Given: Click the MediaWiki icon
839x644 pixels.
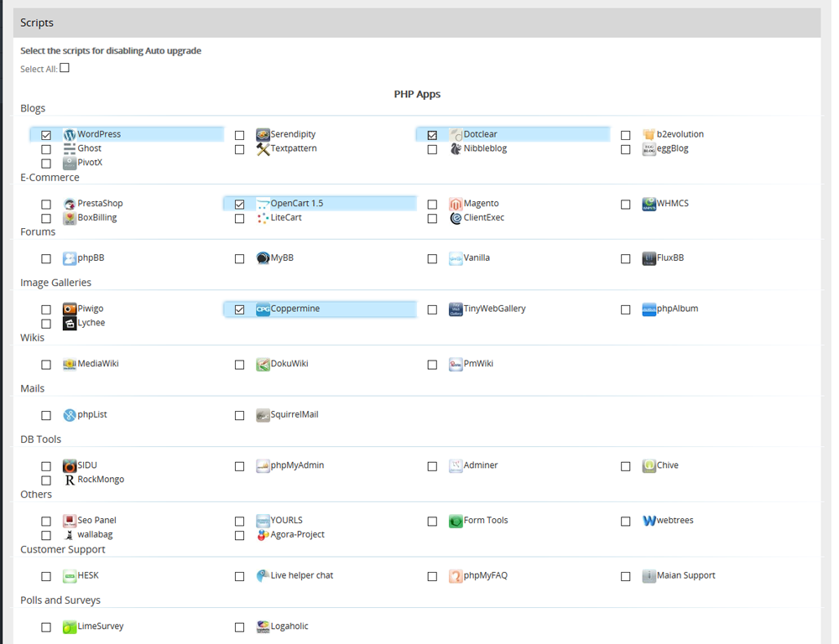Looking at the screenshot, I should (70, 364).
